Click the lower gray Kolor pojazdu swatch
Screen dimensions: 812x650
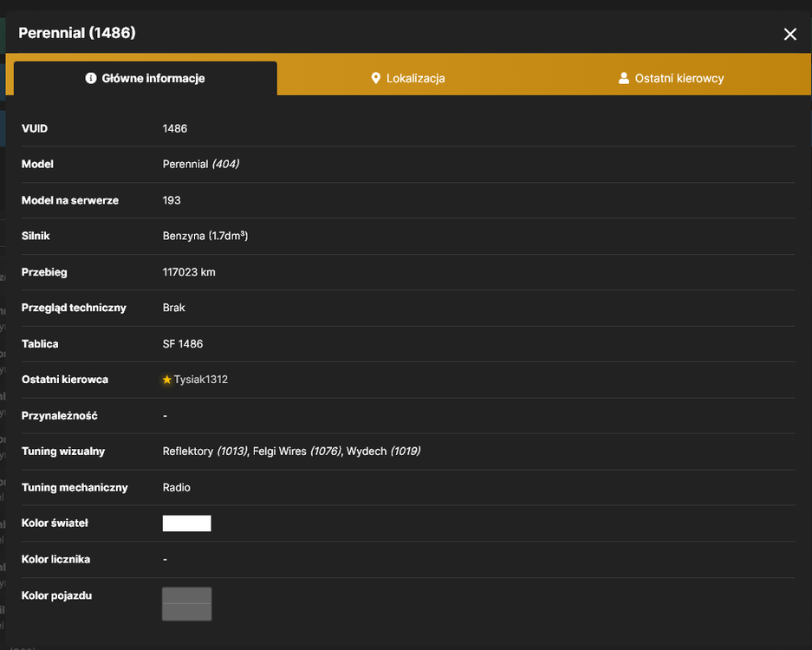(187, 612)
